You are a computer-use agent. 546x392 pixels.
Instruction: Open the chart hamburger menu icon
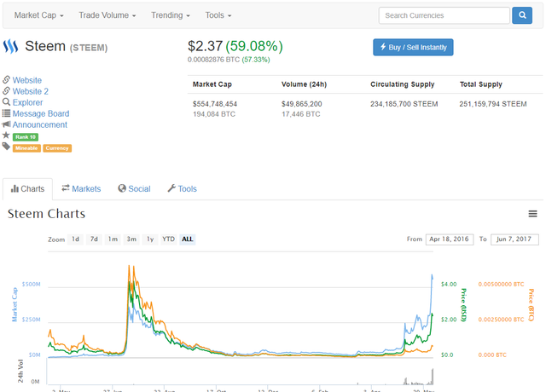pos(532,214)
